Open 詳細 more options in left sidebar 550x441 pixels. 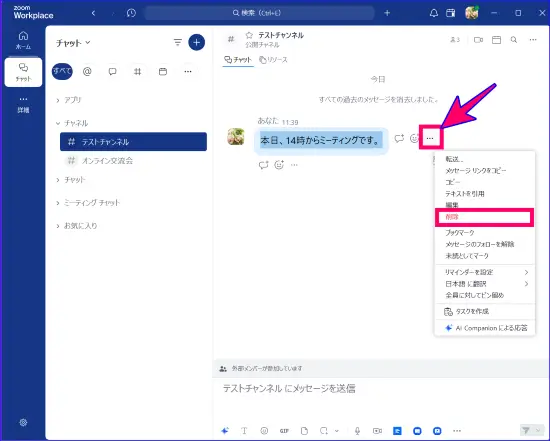(23, 105)
